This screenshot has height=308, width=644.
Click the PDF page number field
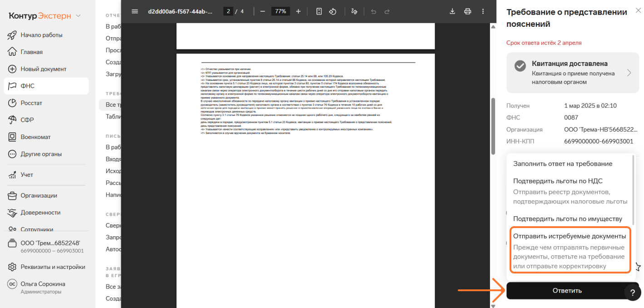pos(228,11)
